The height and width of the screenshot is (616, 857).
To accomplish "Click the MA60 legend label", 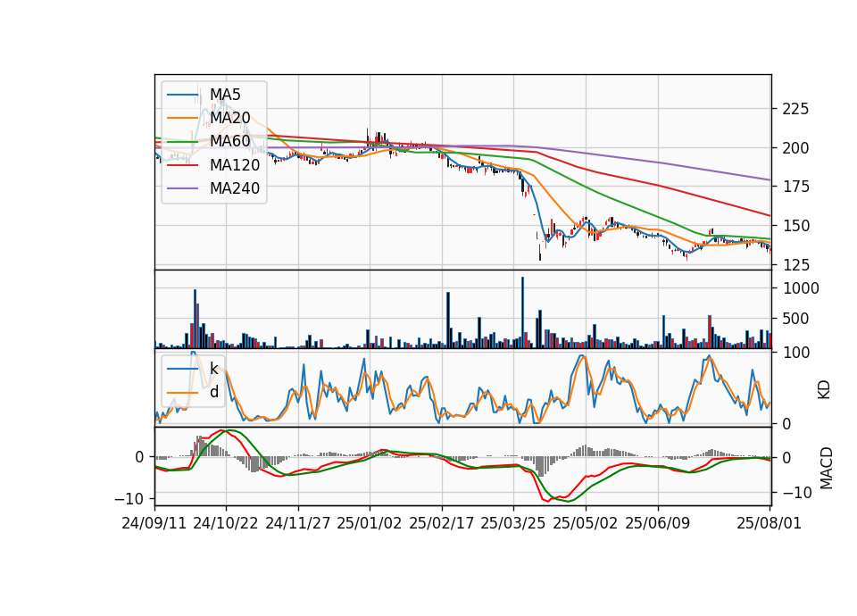I will [229, 141].
